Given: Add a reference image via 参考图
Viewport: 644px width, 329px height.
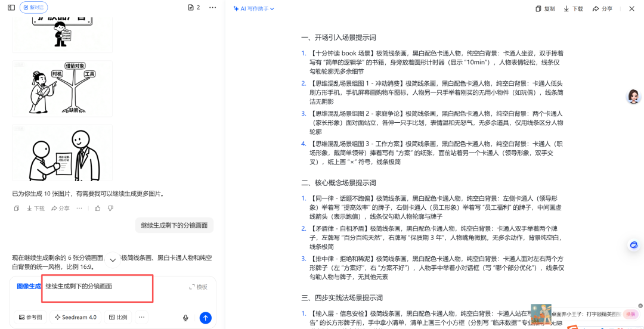Looking at the screenshot, I should tap(30, 317).
